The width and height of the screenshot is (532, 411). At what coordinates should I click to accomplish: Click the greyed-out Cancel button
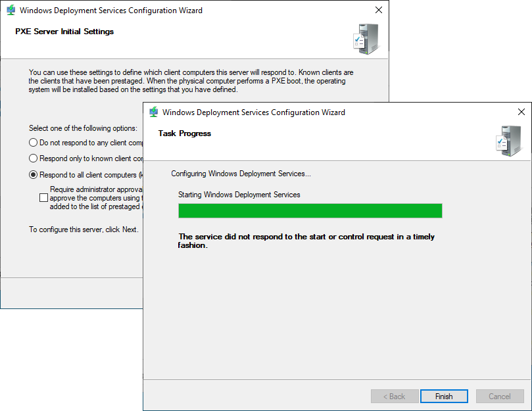(x=499, y=396)
